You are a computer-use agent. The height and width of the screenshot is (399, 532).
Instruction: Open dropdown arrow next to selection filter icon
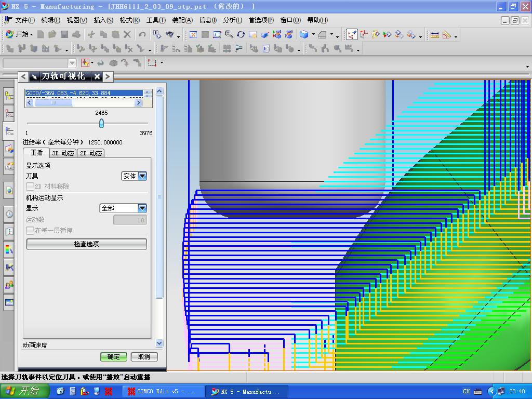tap(92, 63)
